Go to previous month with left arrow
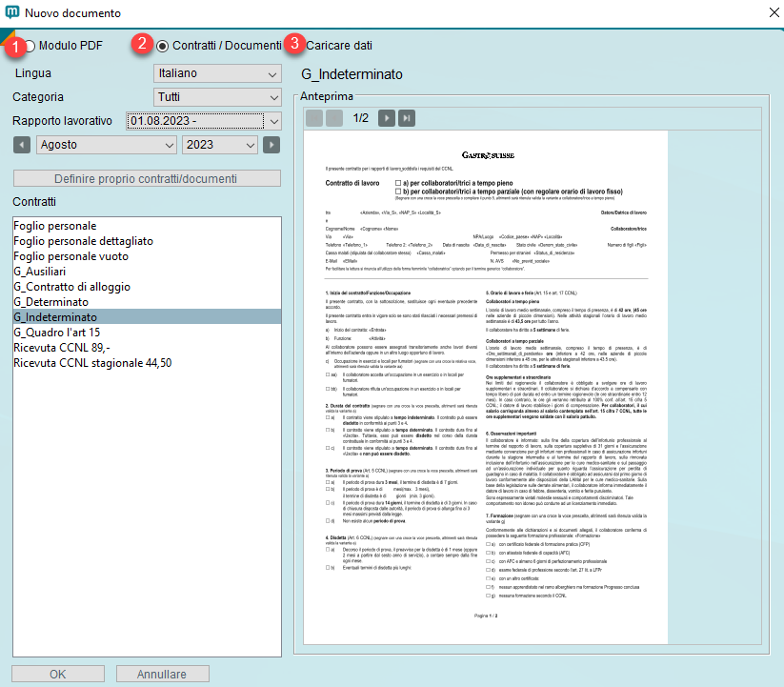Screen dimensions: 784x687 tap(22, 145)
